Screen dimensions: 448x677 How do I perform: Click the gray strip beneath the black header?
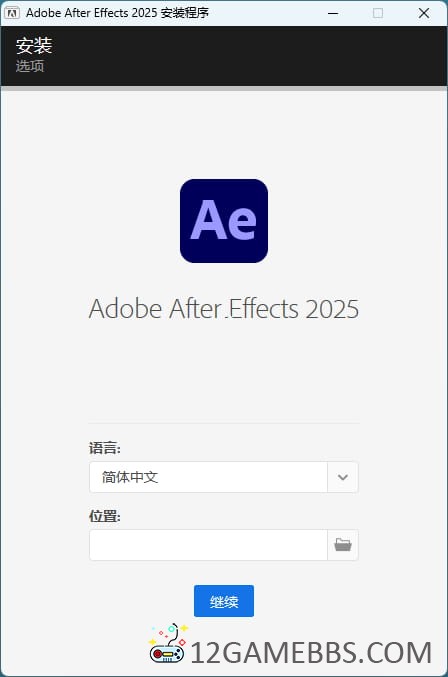[x=224, y=88]
